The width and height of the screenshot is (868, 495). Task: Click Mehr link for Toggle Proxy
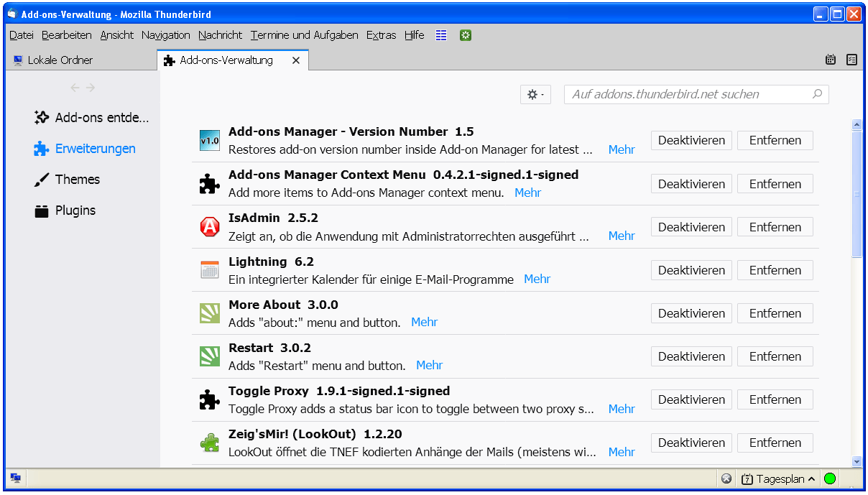coord(622,409)
